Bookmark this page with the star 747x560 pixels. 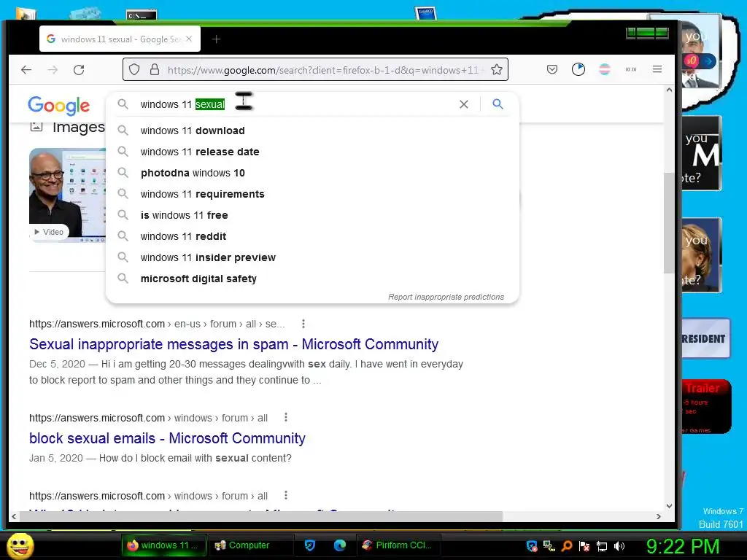(496, 69)
